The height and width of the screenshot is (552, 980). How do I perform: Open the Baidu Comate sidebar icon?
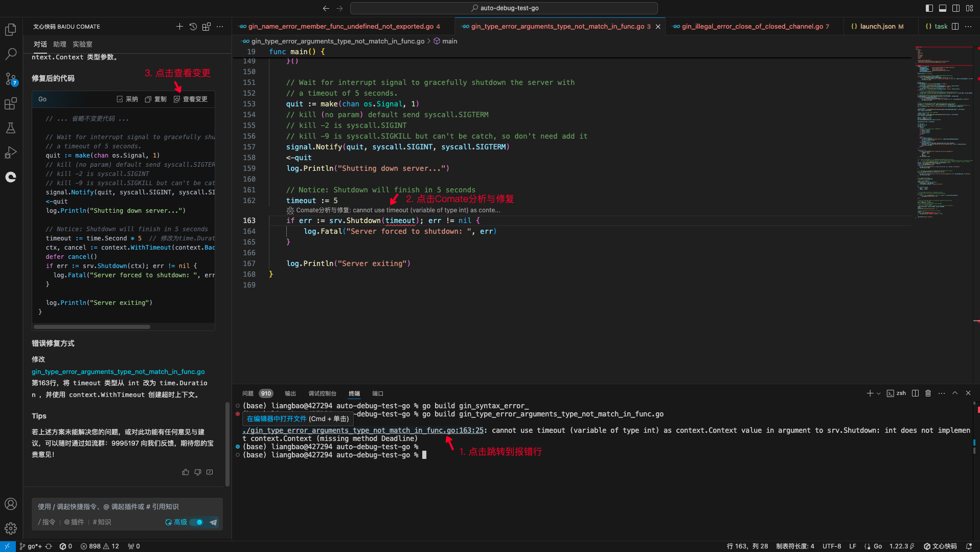pyautogui.click(x=11, y=177)
